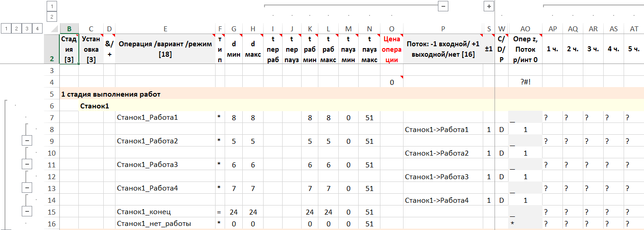The height and width of the screenshot is (230, 644).
Task: Show row outline level 3
Action: point(27,29)
